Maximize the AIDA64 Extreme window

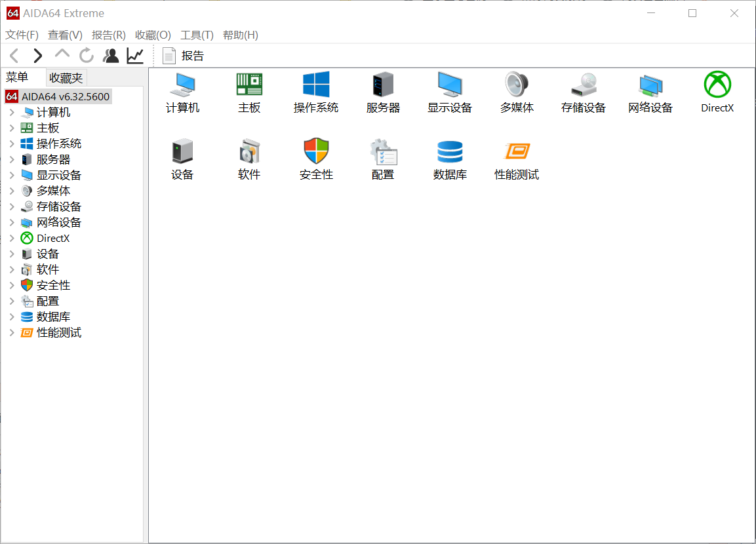(x=692, y=13)
